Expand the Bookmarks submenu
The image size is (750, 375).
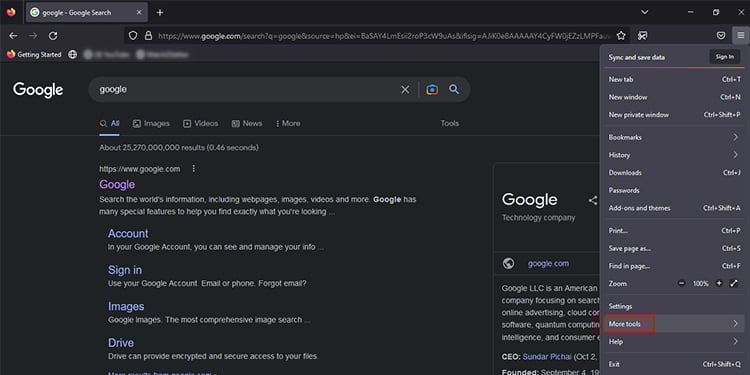(674, 137)
